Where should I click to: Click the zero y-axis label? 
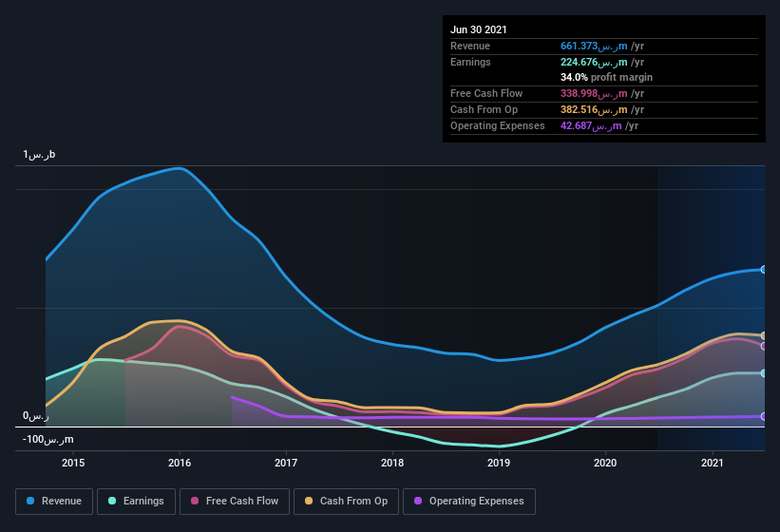(x=36, y=416)
